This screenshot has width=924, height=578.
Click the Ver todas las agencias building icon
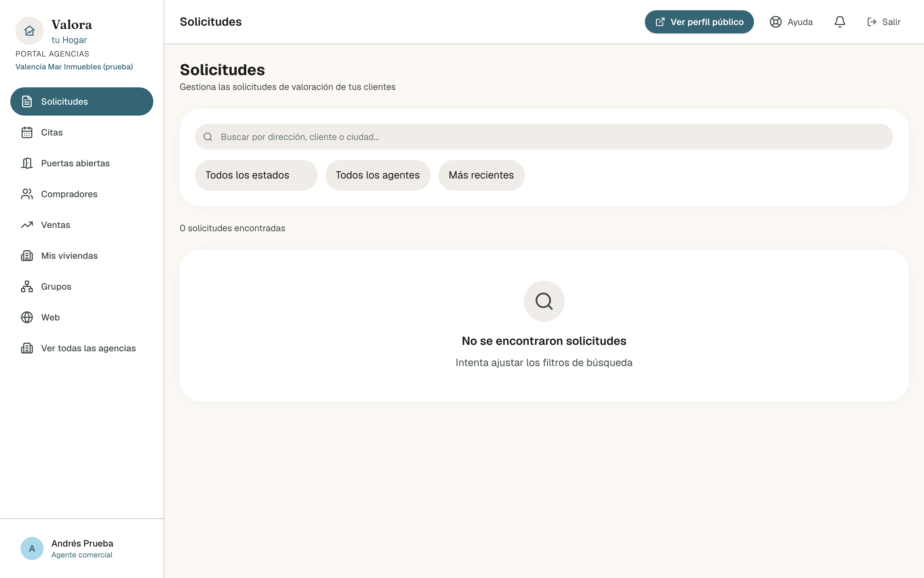[27, 348]
